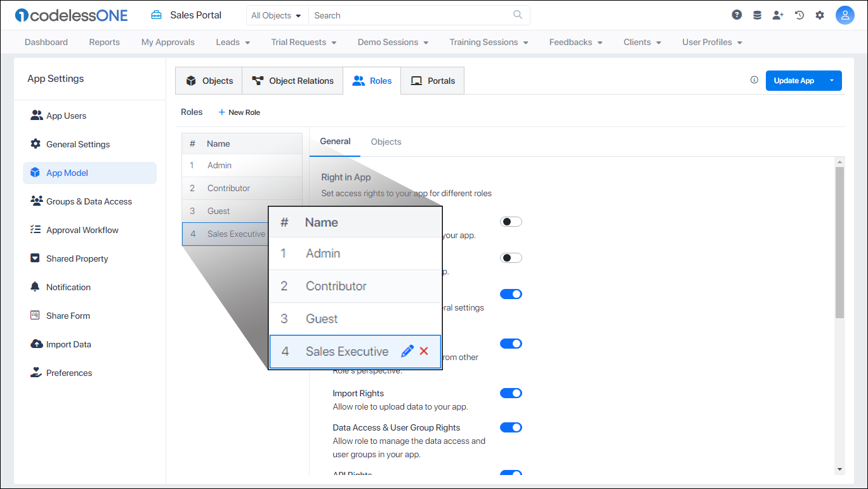Viewport: 868px width, 489px height.
Task: Click the database icon near the top right
Action: coord(757,14)
